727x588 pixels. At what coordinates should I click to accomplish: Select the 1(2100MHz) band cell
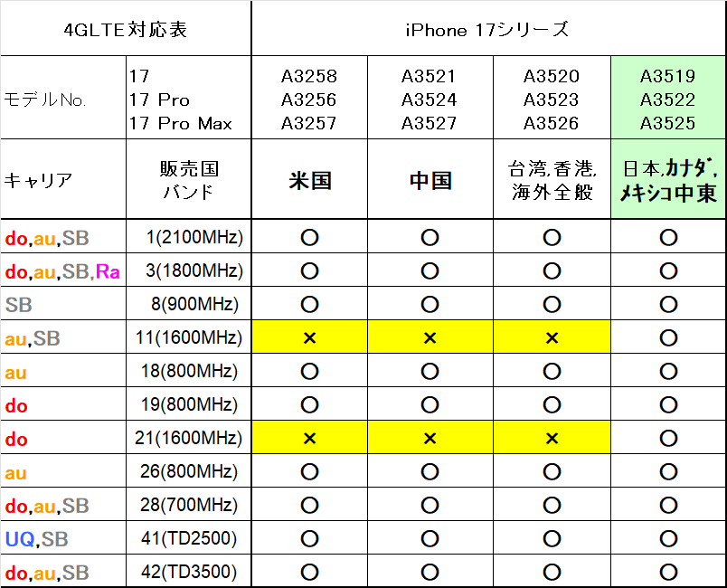point(189,236)
